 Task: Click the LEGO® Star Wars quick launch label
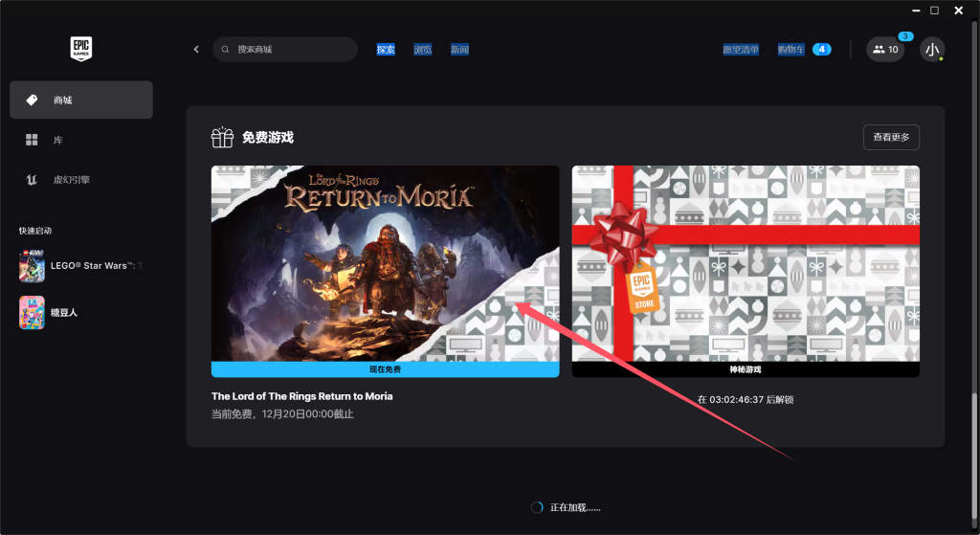pyautogui.click(x=97, y=266)
